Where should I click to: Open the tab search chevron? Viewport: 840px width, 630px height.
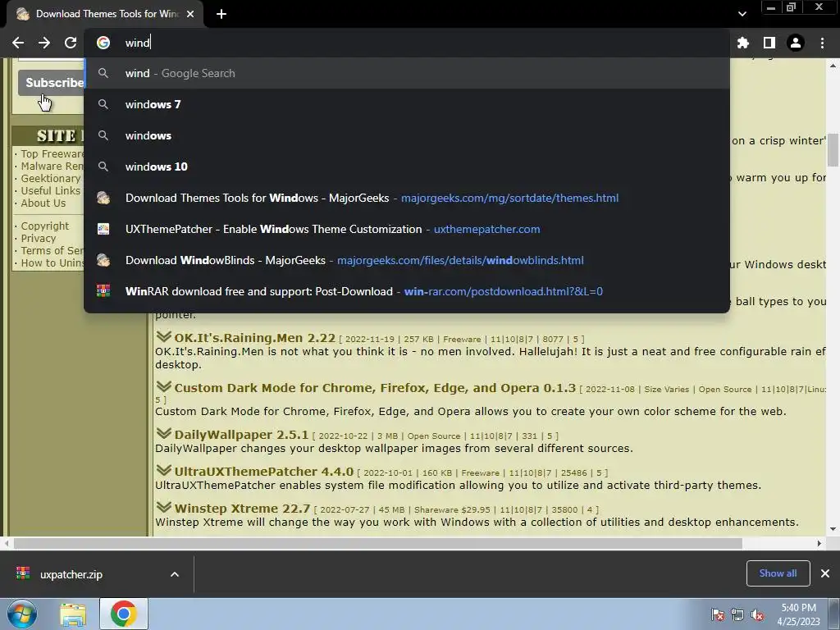pyautogui.click(x=742, y=14)
